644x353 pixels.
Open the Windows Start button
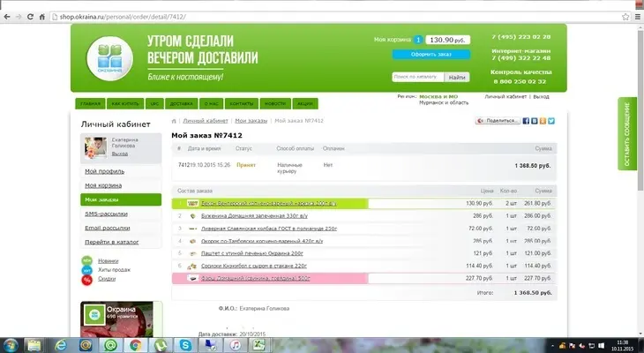point(11,345)
